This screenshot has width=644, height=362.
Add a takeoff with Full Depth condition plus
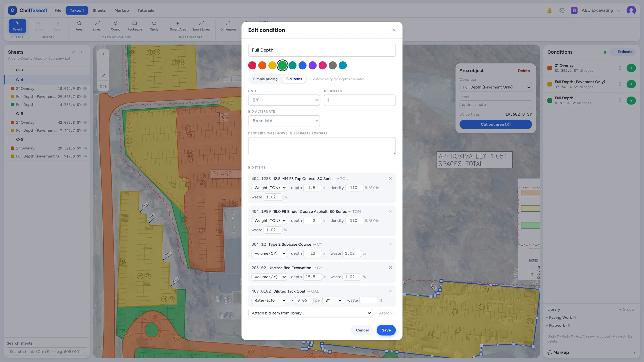[631, 101]
